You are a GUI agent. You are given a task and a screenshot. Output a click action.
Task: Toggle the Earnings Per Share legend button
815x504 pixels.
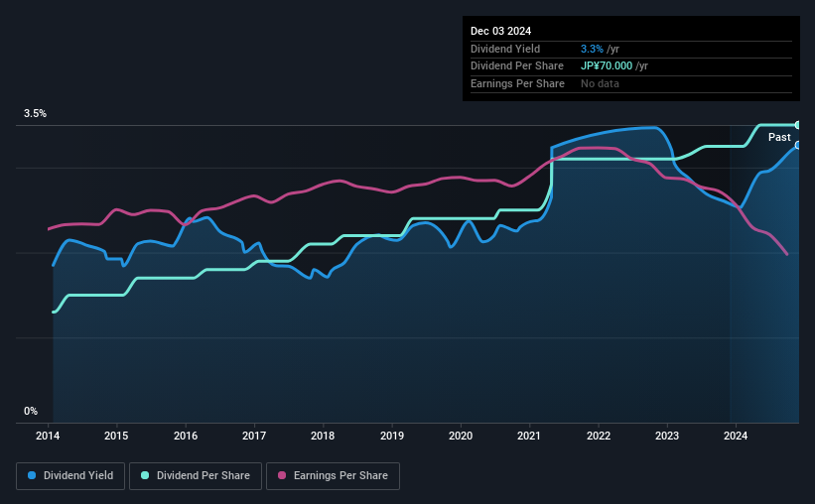tap(333, 476)
